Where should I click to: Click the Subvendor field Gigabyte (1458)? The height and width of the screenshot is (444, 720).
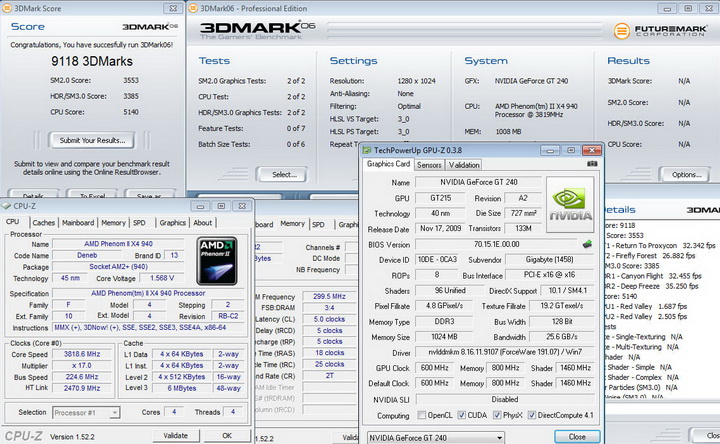pyautogui.click(x=549, y=259)
